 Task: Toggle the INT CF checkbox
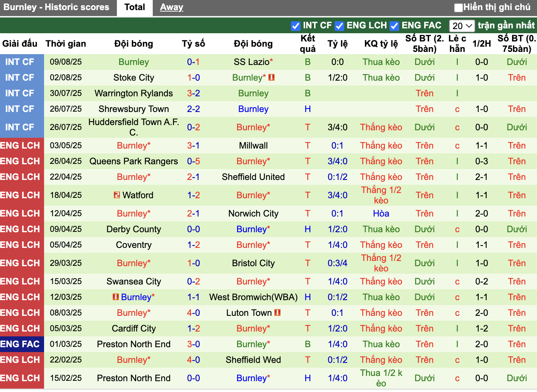click(x=295, y=26)
